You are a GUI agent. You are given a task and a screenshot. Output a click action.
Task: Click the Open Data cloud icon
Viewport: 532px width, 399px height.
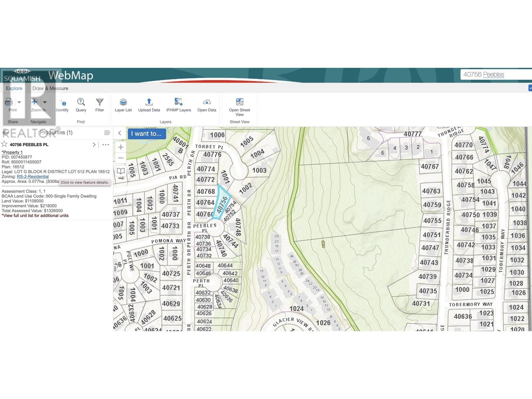[206, 102]
